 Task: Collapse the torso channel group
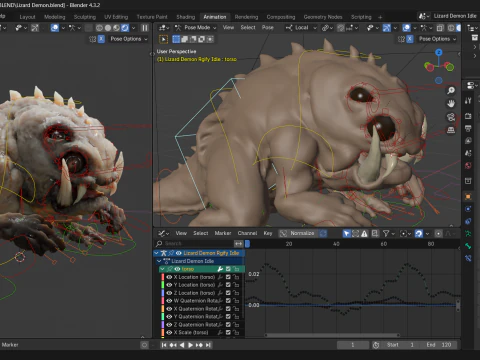(162, 269)
